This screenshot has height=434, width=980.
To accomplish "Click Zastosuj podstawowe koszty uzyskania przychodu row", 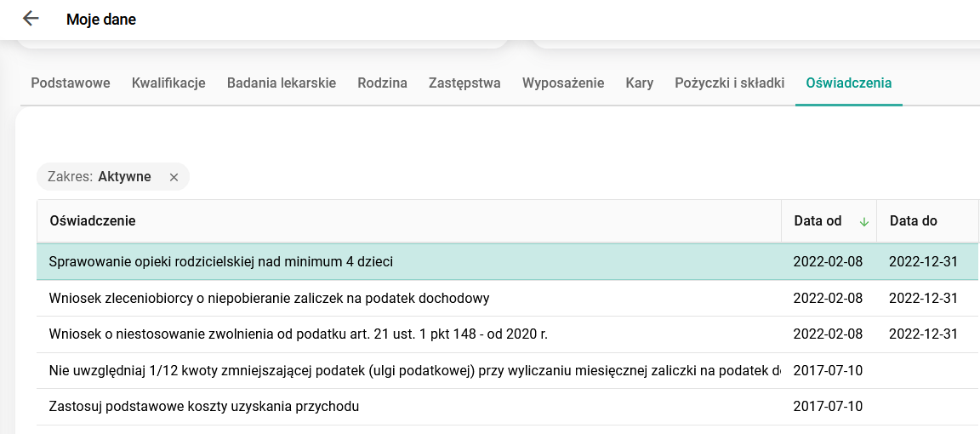I will (204, 407).
